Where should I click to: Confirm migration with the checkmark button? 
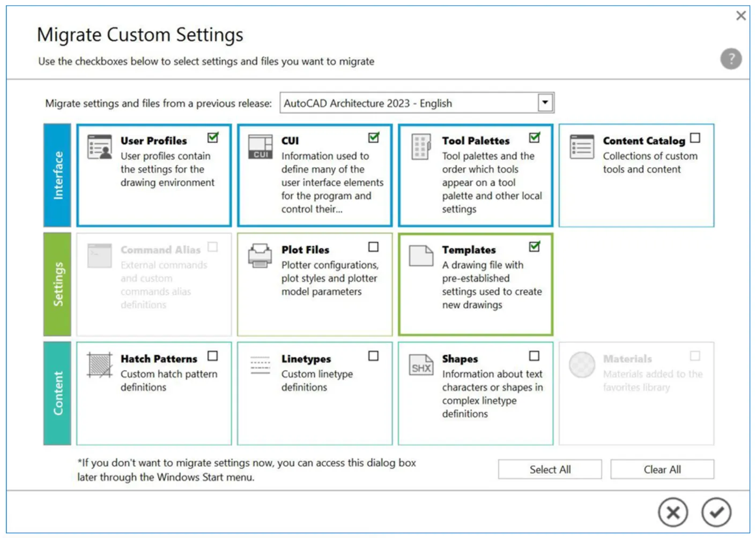point(717,512)
